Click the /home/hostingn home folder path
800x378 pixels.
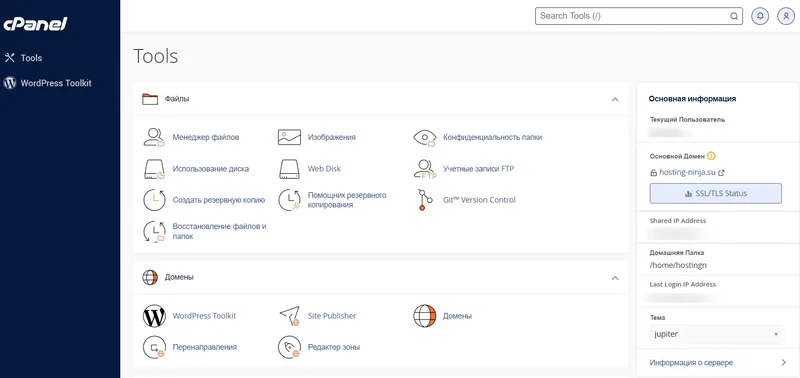click(678, 265)
